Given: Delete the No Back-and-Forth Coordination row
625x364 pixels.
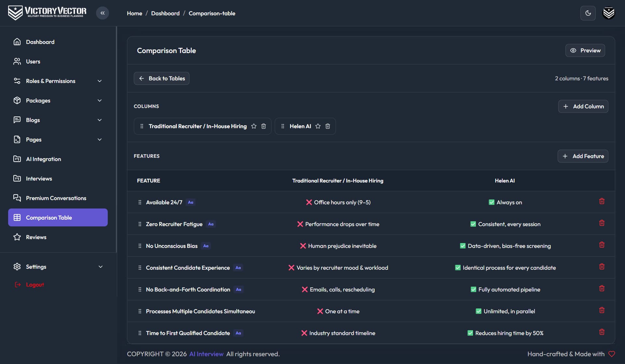Looking at the screenshot, I should click(x=602, y=289).
